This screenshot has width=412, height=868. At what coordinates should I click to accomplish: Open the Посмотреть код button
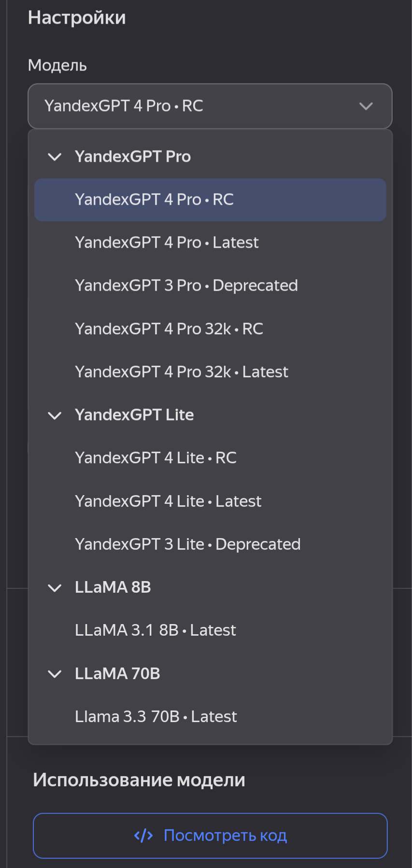tap(210, 836)
